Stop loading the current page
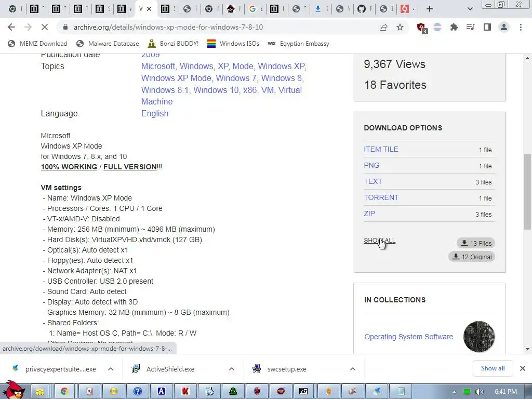 pyautogui.click(x=45, y=27)
